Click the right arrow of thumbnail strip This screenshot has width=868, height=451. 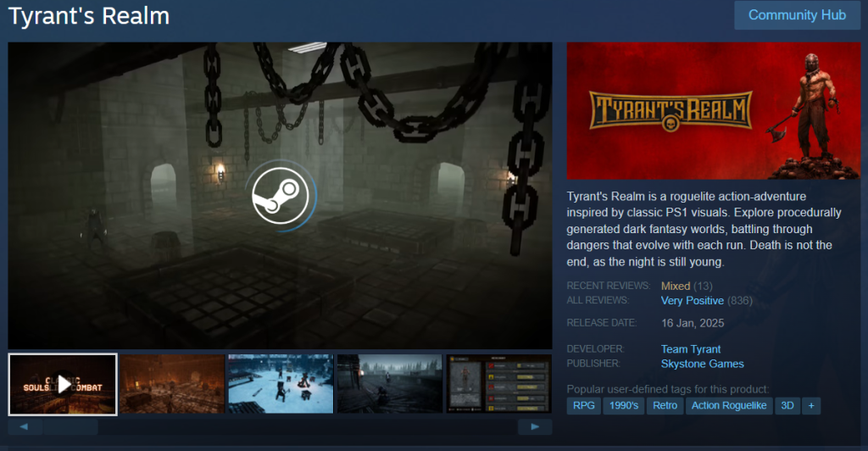pos(535,426)
